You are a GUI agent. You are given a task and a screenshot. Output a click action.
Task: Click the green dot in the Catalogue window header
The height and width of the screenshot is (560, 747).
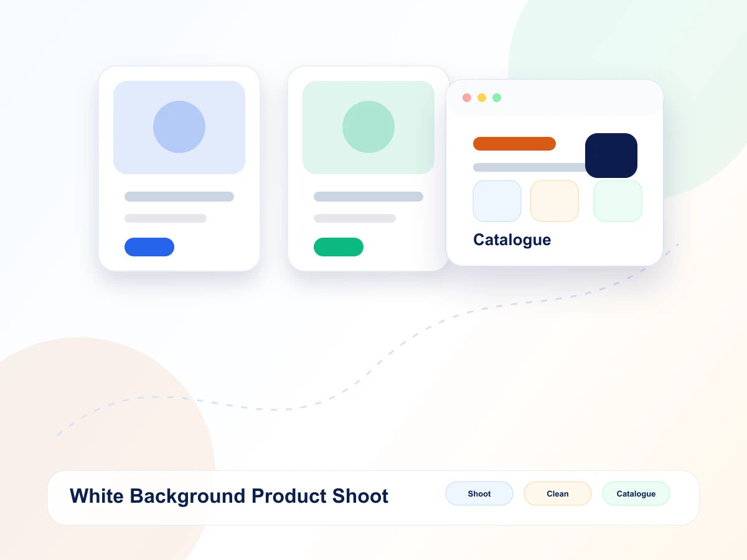[497, 98]
